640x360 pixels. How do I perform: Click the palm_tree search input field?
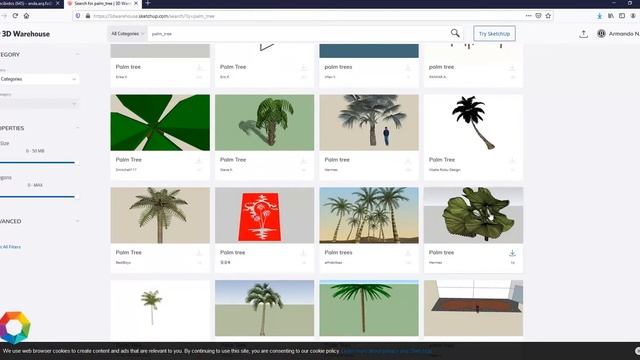pos(299,33)
